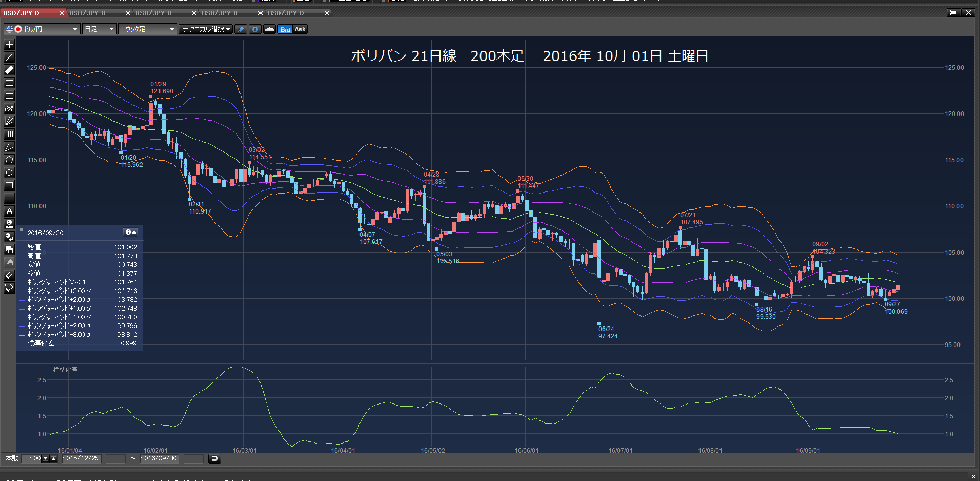Image resolution: width=980 pixels, height=481 pixels.
Task: Select the ruler measurement tool
Action: pyautogui.click(x=9, y=70)
